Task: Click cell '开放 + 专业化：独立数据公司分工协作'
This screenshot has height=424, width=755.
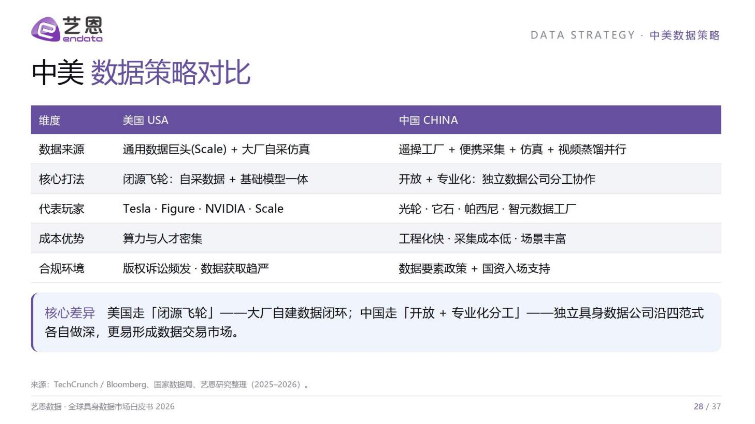Action: tap(497, 180)
